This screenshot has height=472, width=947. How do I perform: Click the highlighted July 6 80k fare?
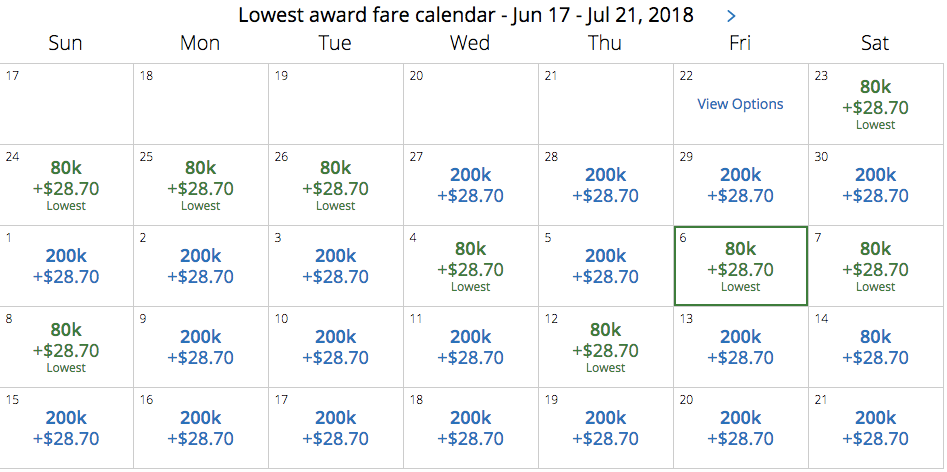tap(740, 266)
